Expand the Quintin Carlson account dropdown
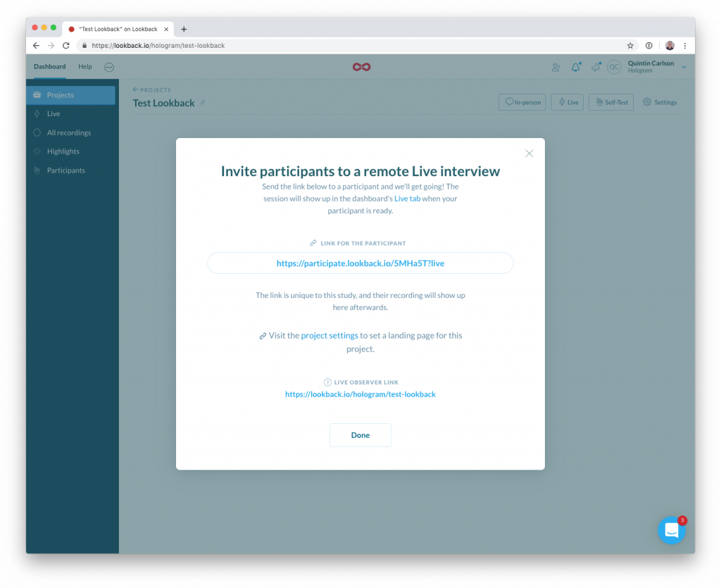 (x=684, y=67)
